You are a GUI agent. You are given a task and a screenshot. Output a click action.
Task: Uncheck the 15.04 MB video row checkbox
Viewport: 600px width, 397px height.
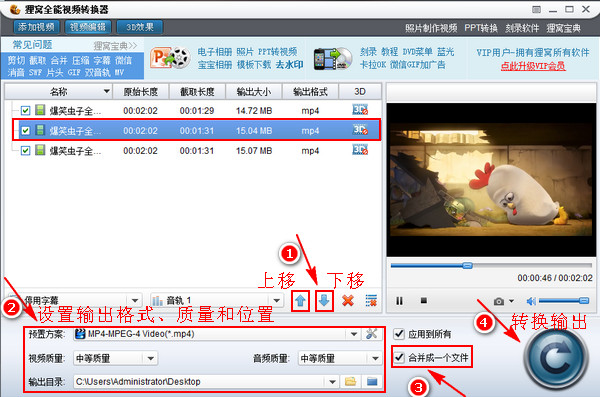point(25,131)
